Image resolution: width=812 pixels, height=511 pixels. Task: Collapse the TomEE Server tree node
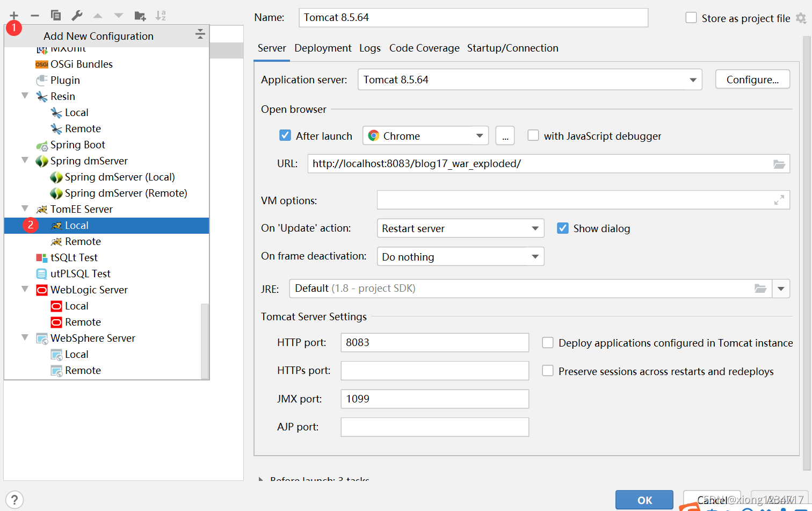[25, 208]
